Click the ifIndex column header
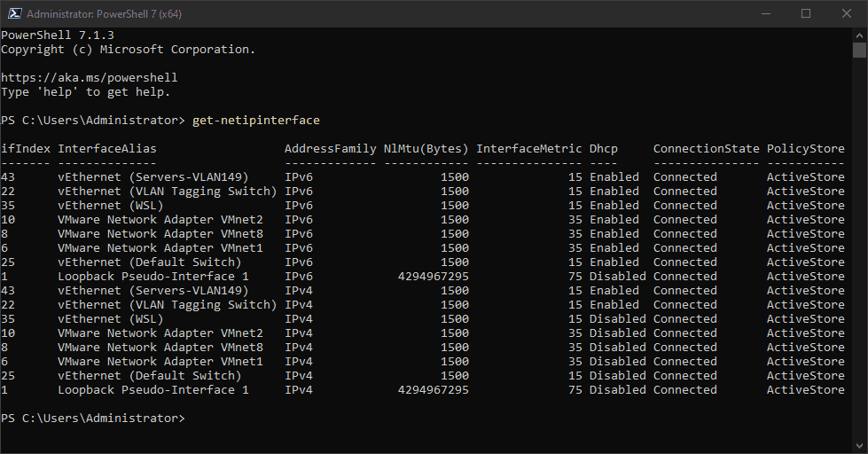This screenshot has width=868, height=454. (x=26, y=149)
